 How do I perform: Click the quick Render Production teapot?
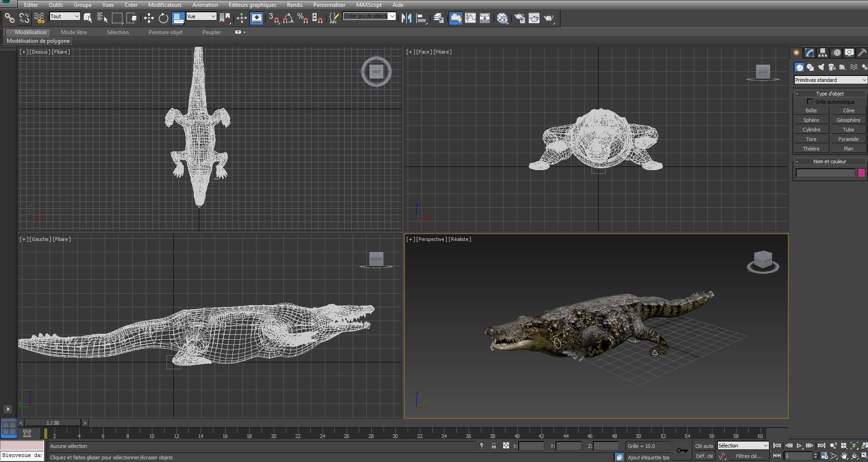549,18
